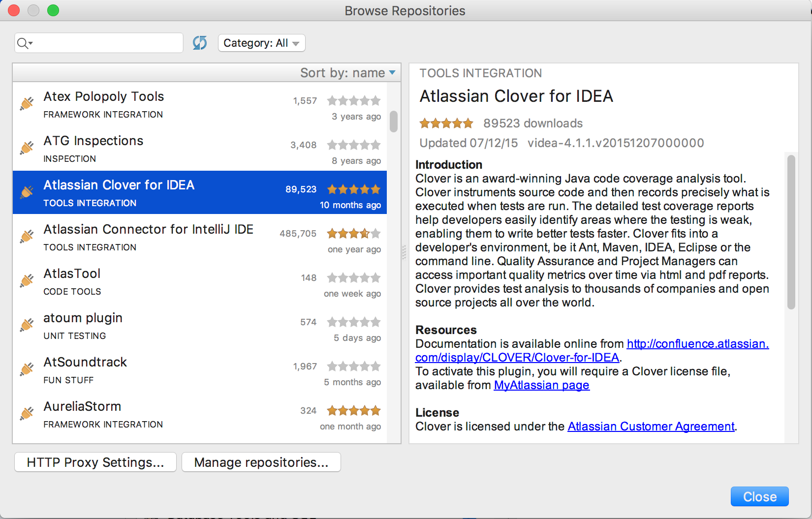Click AureliaStorm star rating
Viewport: 812px width, 519px height.
pos(354,411)
